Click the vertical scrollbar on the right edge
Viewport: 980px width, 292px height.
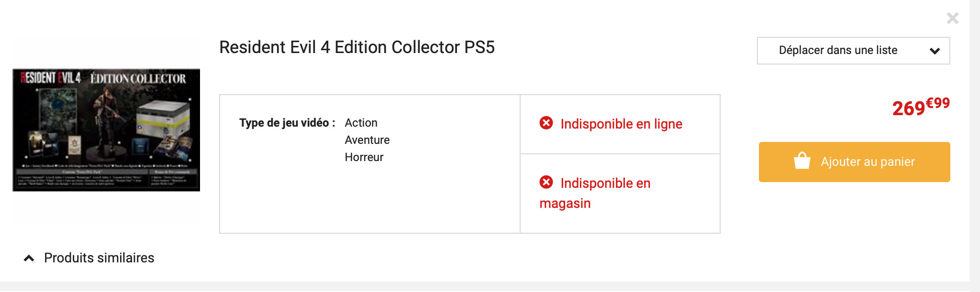click(974, 143)
